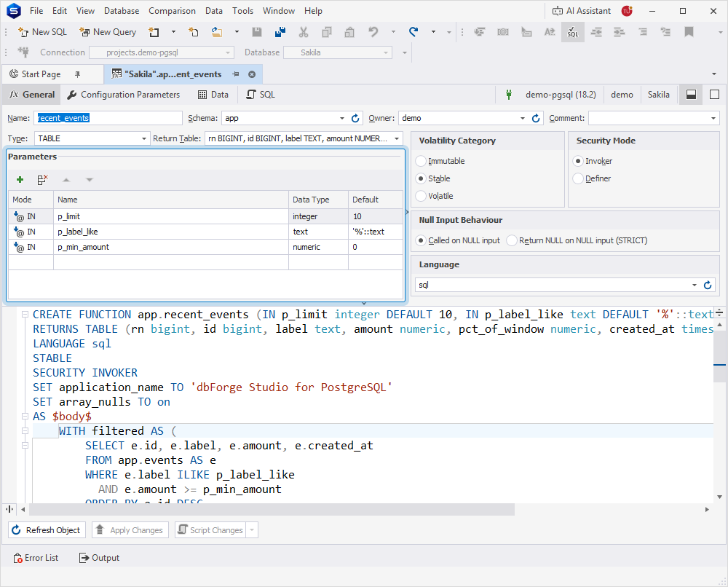The width and height of the screenshot is (728, 587).
Task: Open the Language sql dropdown
Action: 695,285
